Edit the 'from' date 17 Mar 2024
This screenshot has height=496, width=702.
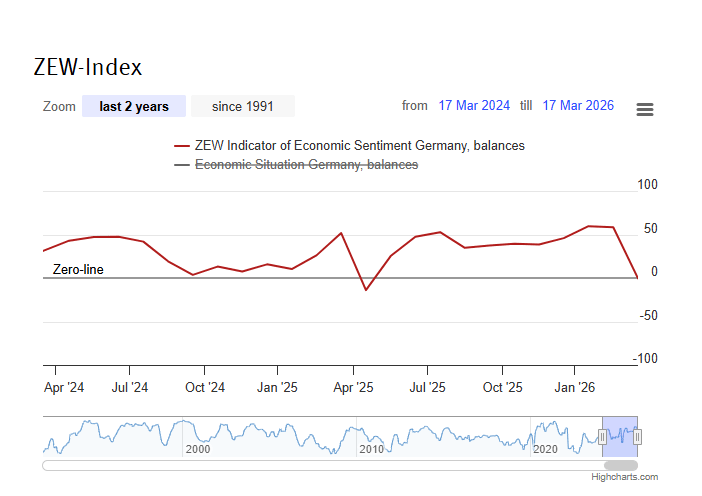474,106
